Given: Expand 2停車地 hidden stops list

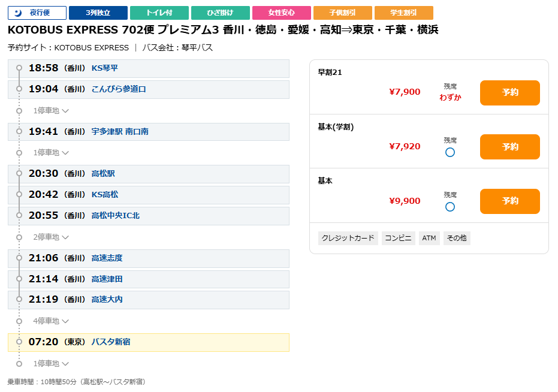Looking at the screenshot, I should 51,237.
